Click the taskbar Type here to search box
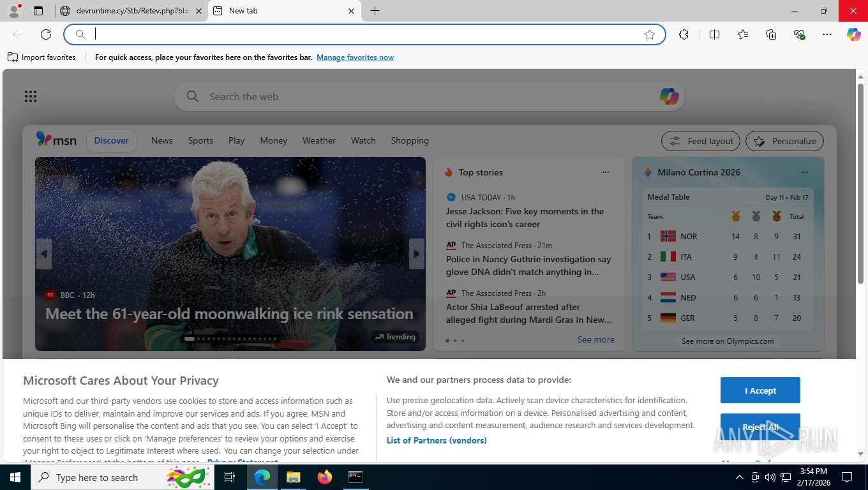The image size is (868, 490). [122, 477]
